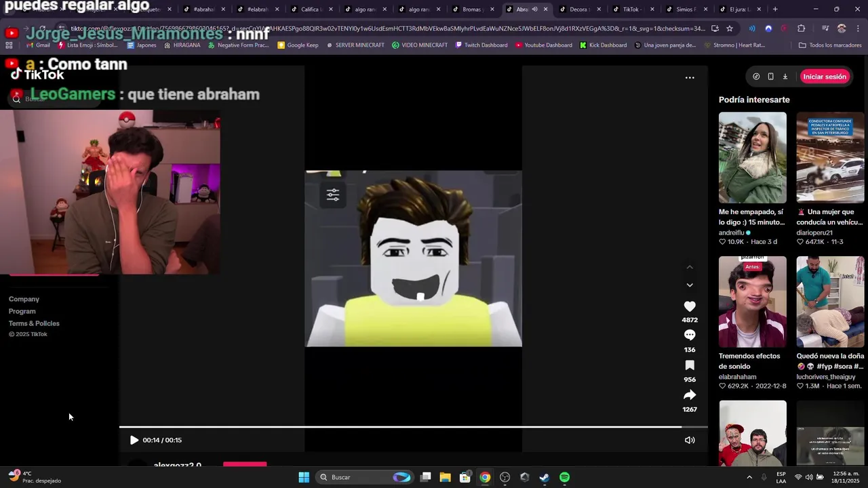This screenshot has width=868, height=488.
Task: Open the Chrome apps grid icon in bookmarks bar
Action: (x=9, y=45)
